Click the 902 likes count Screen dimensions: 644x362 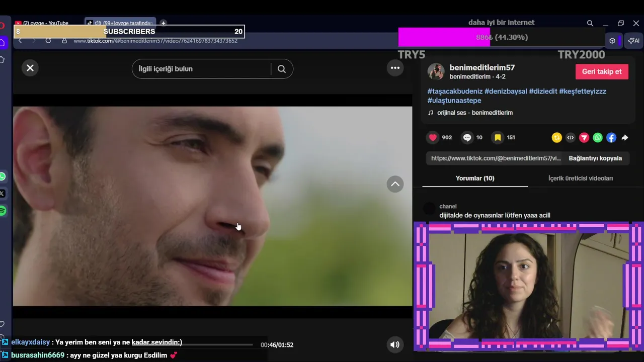pyautogui.click(x=447, y=137)
